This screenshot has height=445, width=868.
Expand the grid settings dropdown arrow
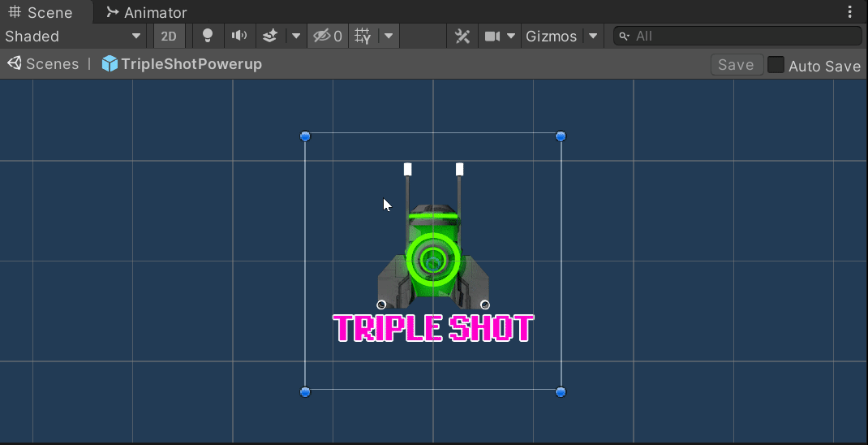click(389, 36)
